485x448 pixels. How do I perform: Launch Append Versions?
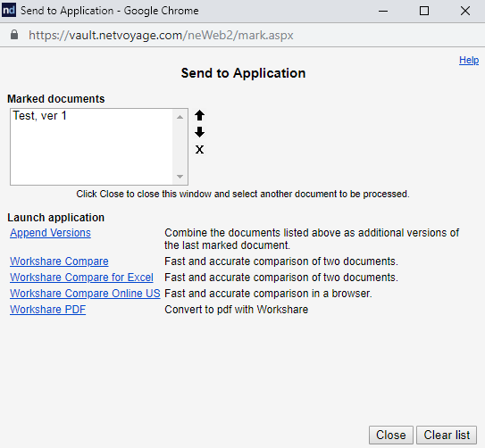(x=50, y=233)
